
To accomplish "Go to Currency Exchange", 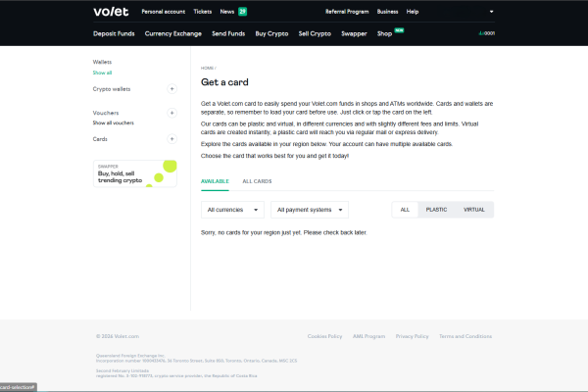I will [x=173, y=33].
